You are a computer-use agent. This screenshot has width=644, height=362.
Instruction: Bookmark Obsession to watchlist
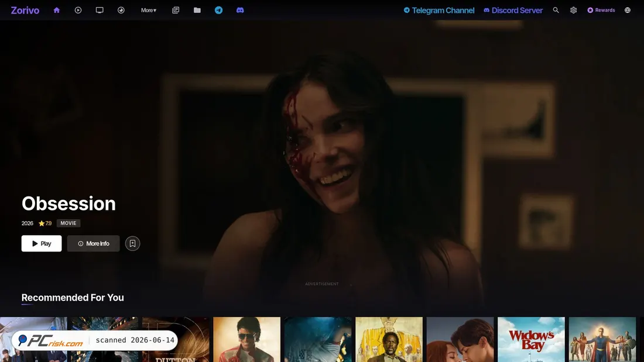pyautogui.click(x=133, y=243)
